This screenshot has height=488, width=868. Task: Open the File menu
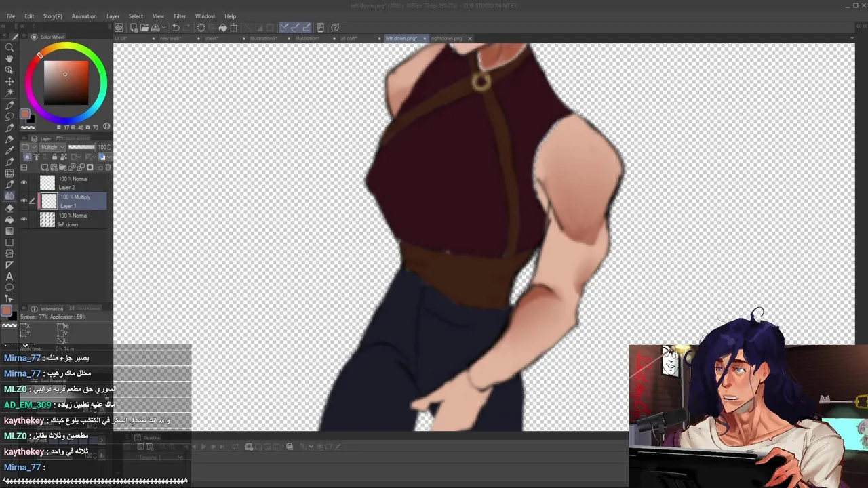pos(11,16)
